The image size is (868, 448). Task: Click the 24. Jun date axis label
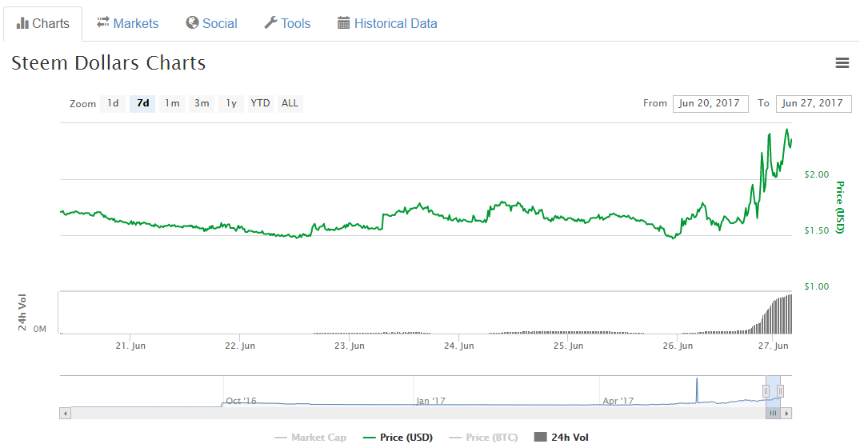[x=459, y=346]
